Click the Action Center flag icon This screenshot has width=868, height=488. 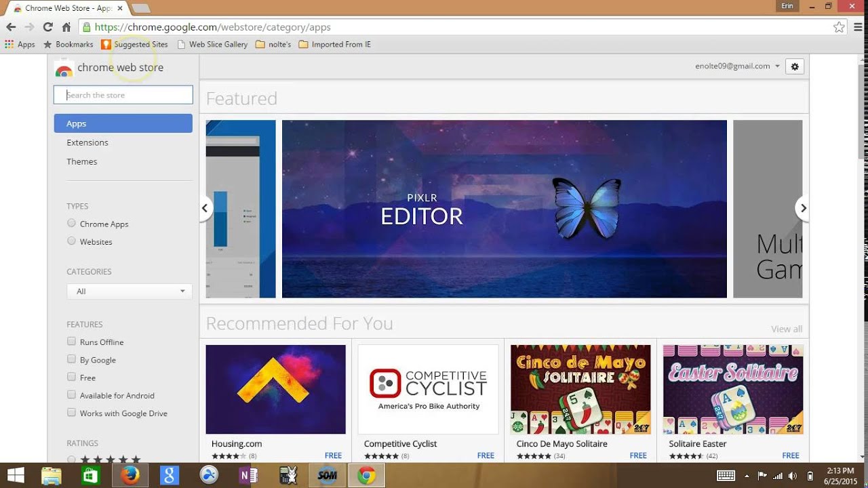tap(762, 475)
